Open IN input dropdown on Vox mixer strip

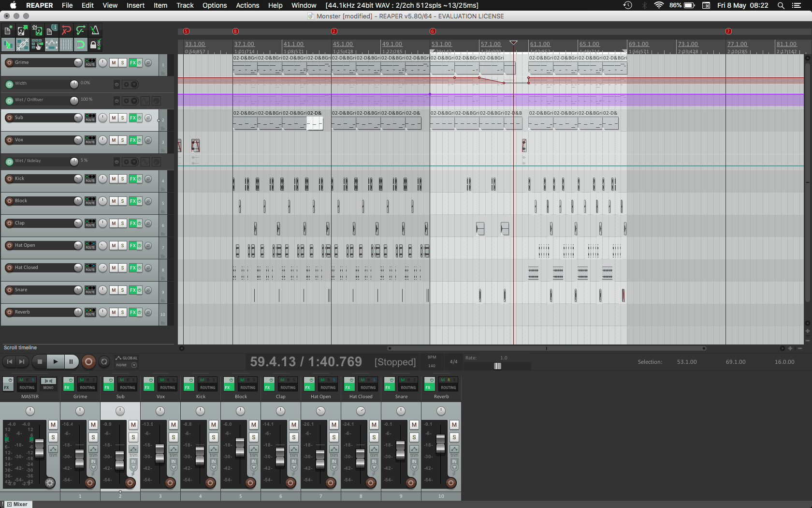(x=174, y=464)
